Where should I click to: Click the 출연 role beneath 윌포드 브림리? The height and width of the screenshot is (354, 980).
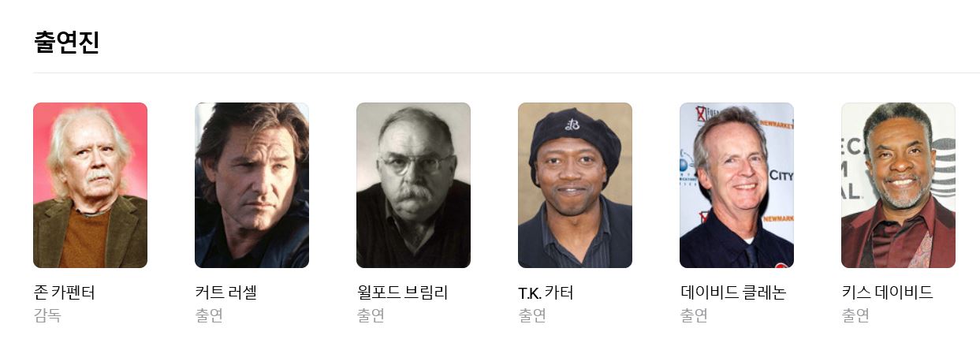tap(371, 315)
